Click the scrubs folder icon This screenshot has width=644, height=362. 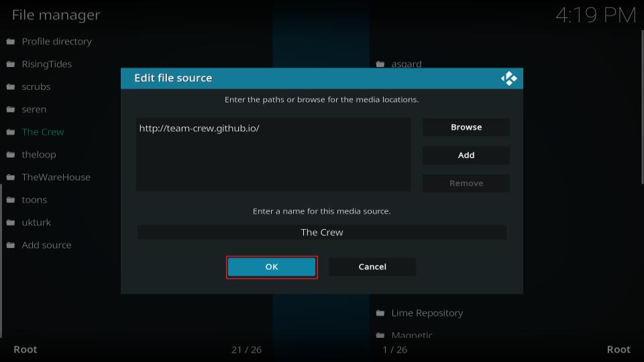click(x=11, y=86)
